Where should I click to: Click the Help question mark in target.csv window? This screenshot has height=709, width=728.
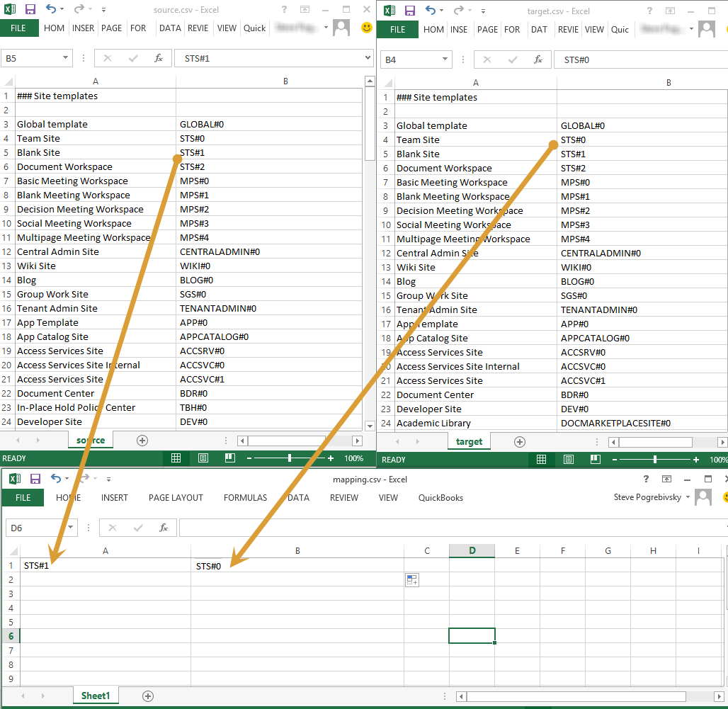(x=649, y=11)
